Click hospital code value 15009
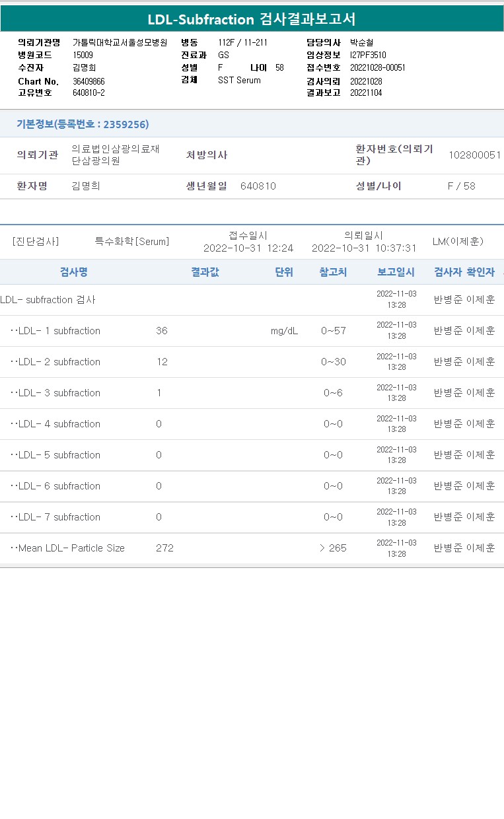 point(83,55)
